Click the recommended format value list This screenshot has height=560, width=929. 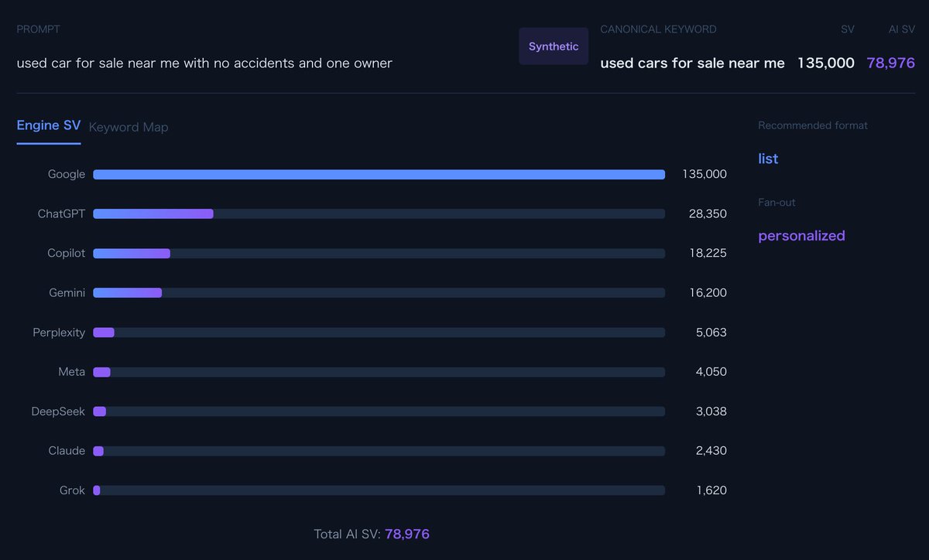point(768,159)
